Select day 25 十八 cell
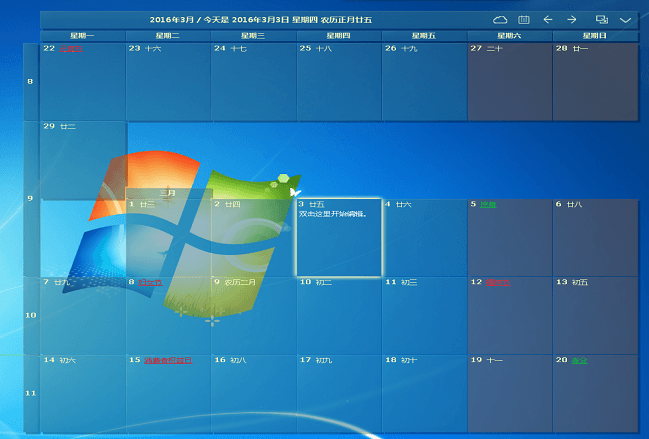Image resolution: width=649 pixels, height=439 pixels. (339, 82)
